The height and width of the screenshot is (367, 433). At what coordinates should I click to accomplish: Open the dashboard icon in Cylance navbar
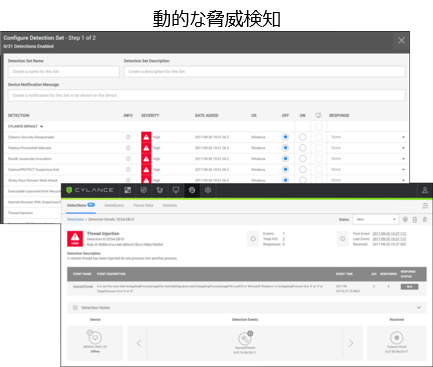click(128, 190)
